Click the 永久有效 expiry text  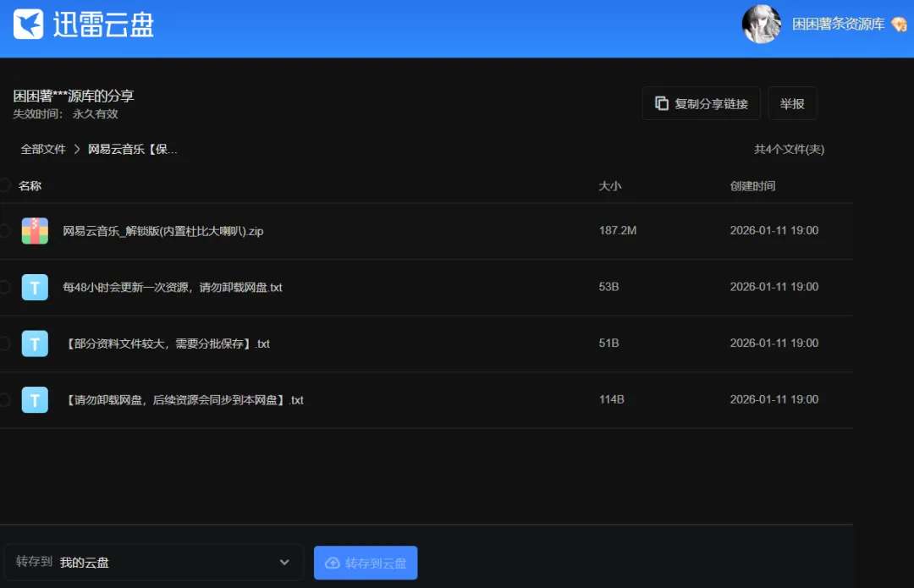(95, 113)
